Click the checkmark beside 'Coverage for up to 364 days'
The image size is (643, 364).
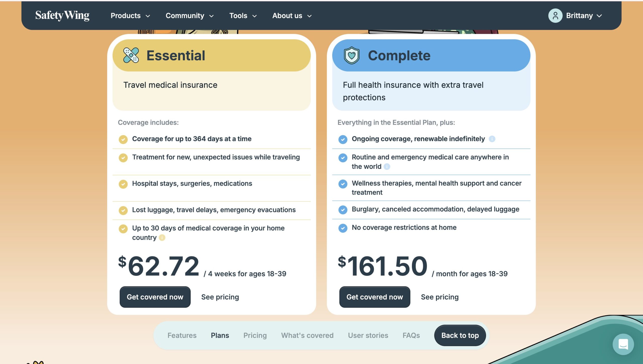click(123, 139)
